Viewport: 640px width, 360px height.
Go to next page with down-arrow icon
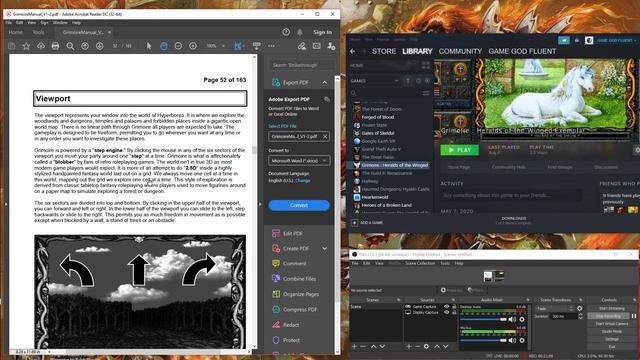pyautogui.click(x=100, y=46)
